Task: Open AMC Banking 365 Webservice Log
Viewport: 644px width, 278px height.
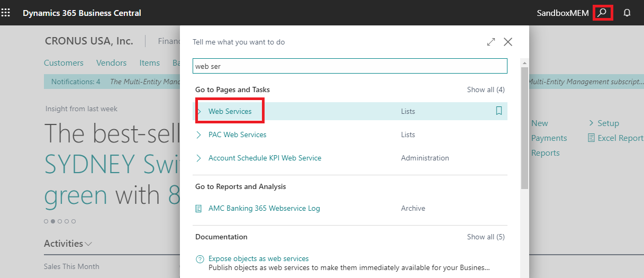Action: click(x=264, y=208)
